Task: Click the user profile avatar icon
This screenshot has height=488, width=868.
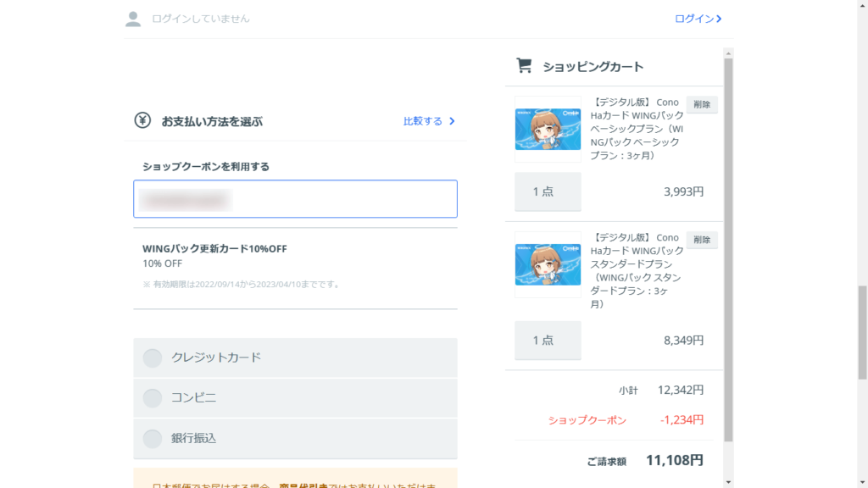Action: [133, 19]
